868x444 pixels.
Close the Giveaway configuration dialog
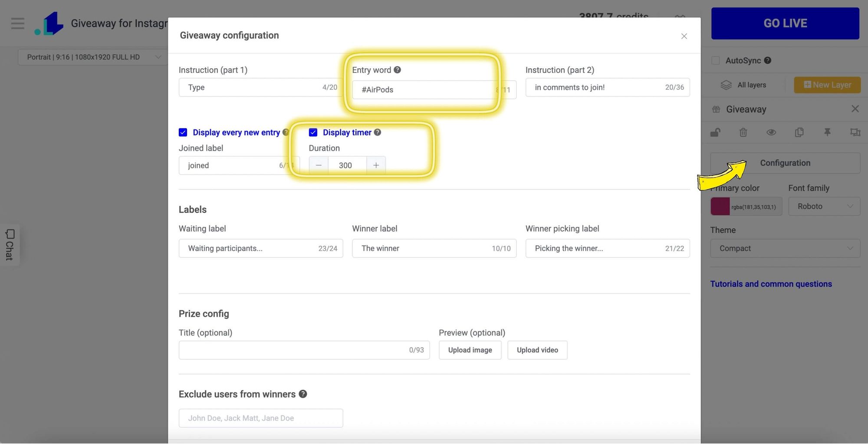coord(684,36)
